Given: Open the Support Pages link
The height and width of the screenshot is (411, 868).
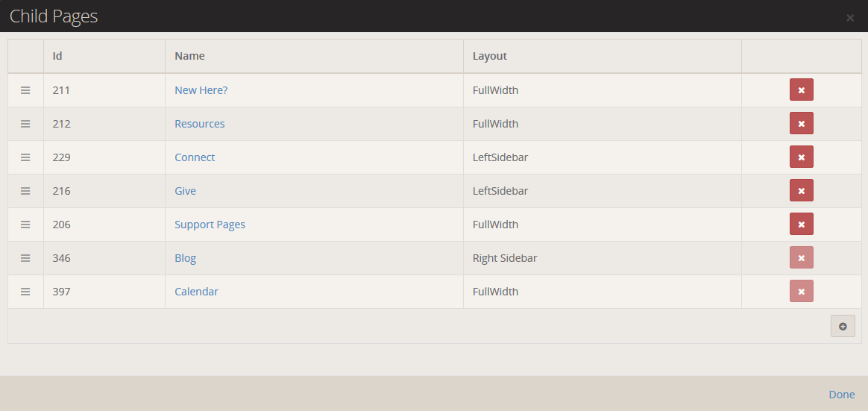Looking at the screenshot, I should (x=210, y=225).
